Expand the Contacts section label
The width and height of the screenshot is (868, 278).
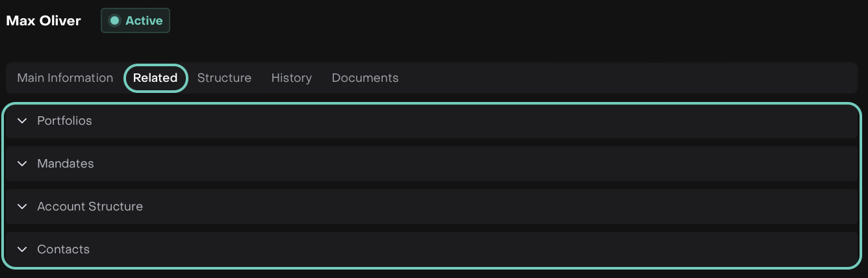[x=63, y=249]
